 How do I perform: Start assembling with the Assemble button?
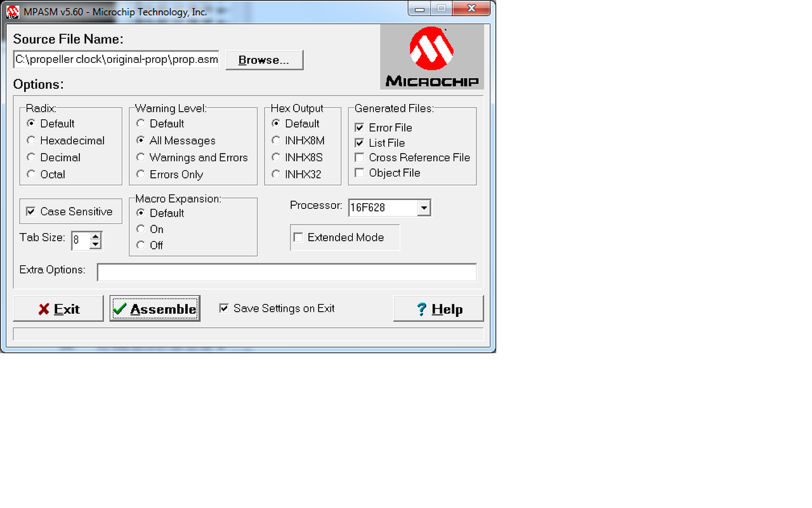[x=155, y=309]
